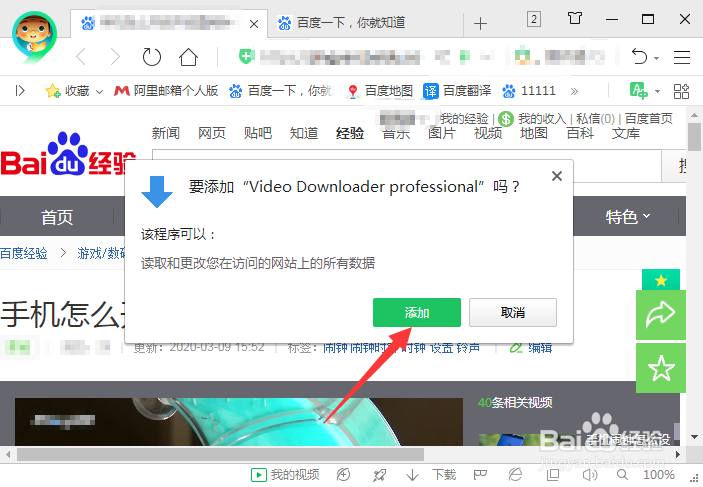Click the 100% zoom level
This screenshot has height=487, width=703.
click(659, 474)
